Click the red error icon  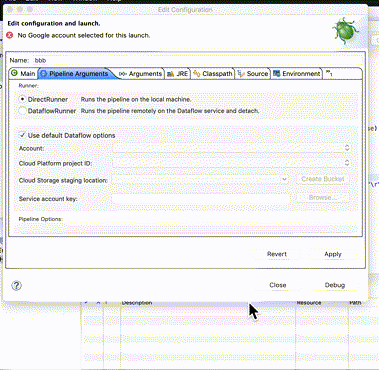click(10, 35)
